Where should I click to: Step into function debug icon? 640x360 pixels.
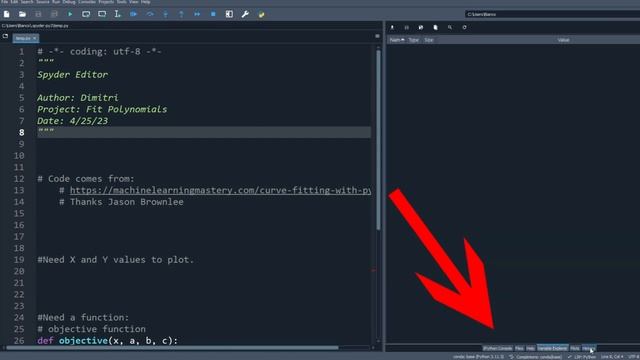coord(166,14)
